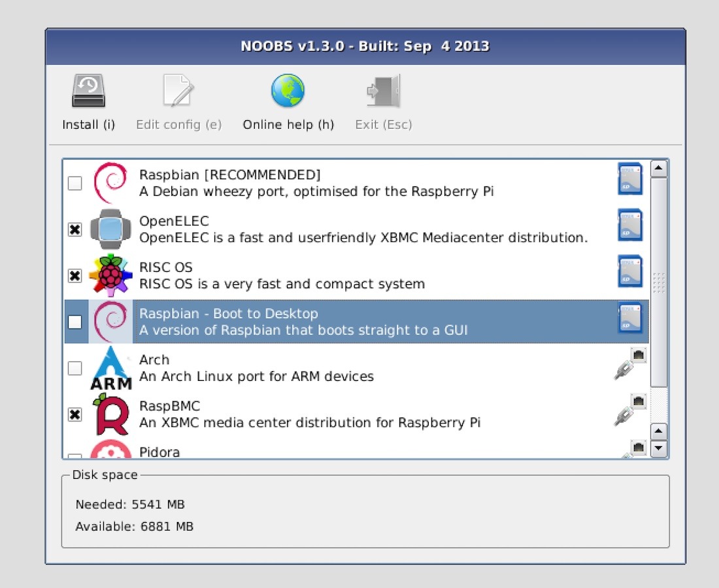Viewport: 719px width, 588px height.
Task: Click the Online help (h) label
Action: coord(288,125)
